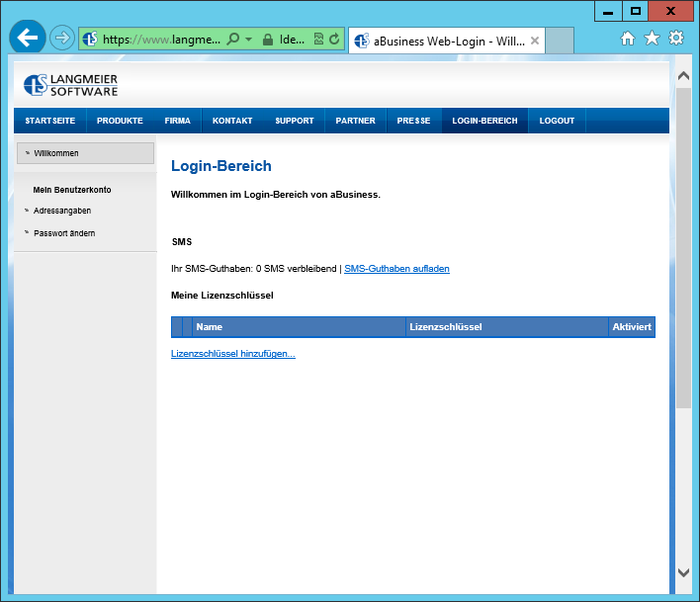Screen dimensions: 700x602
Task: Open PRODUKTE menu item
Action: [120, 121]
